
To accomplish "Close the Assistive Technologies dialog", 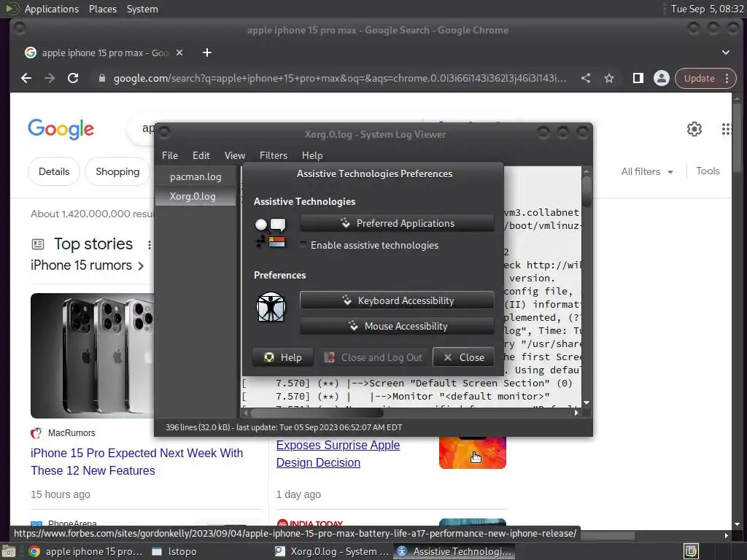I will click(463, 357).
